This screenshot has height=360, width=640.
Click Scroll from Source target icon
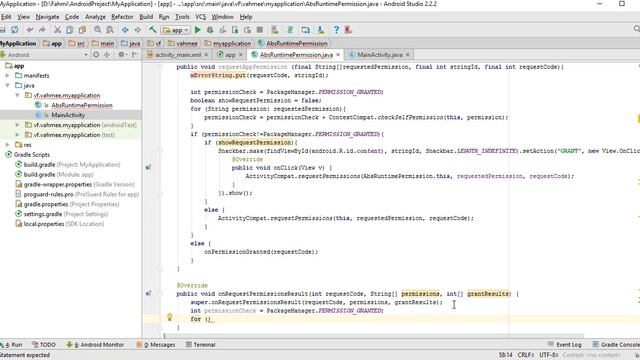(96, 54)
